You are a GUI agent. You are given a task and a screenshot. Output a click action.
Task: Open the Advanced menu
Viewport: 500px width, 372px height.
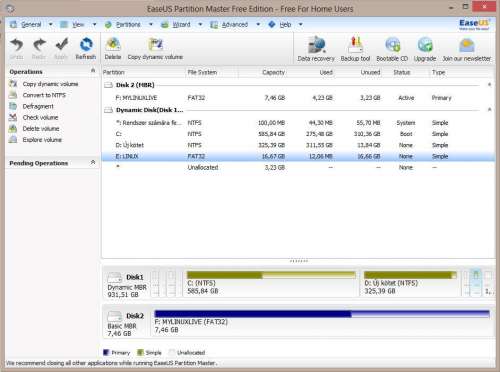tap(235, 24)
